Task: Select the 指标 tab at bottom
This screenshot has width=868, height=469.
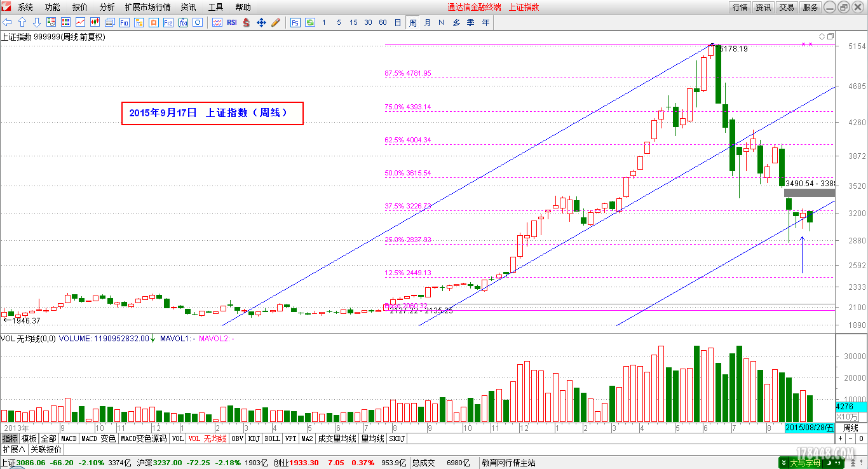Action: 10,438
